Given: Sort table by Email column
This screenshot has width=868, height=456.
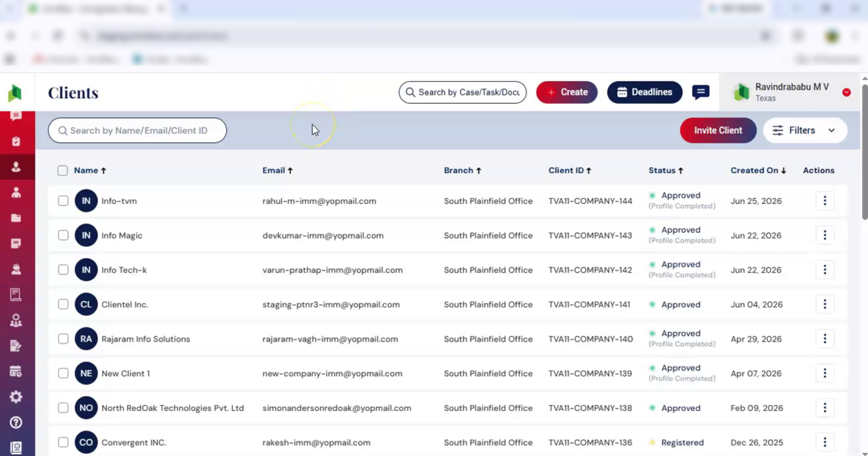Looking at the screenshot, I should tap(277, 170).
